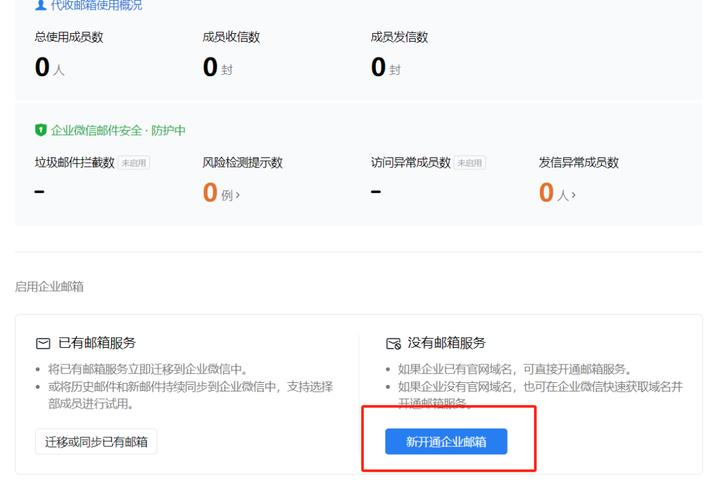Open the orange 0 under 风险检测提示数
The image size is (714, 500).
tap(210, 192)
